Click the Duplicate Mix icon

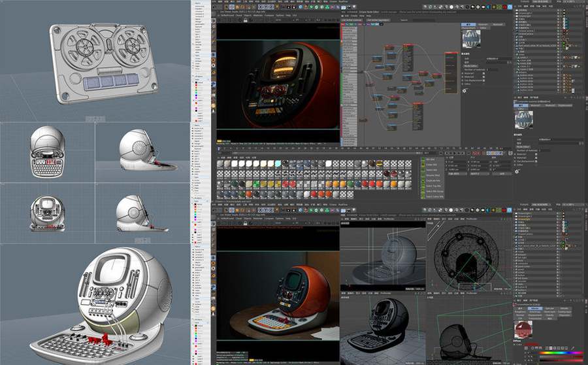423,181
